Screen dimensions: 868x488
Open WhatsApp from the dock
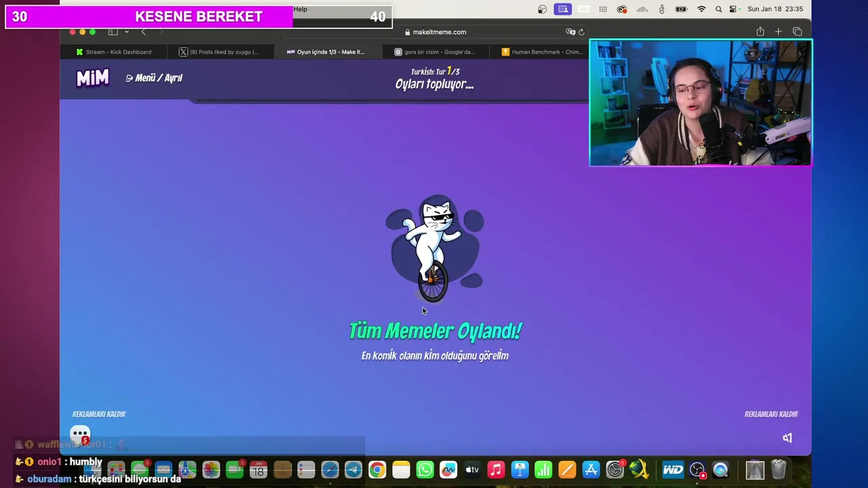coord(425,470)
